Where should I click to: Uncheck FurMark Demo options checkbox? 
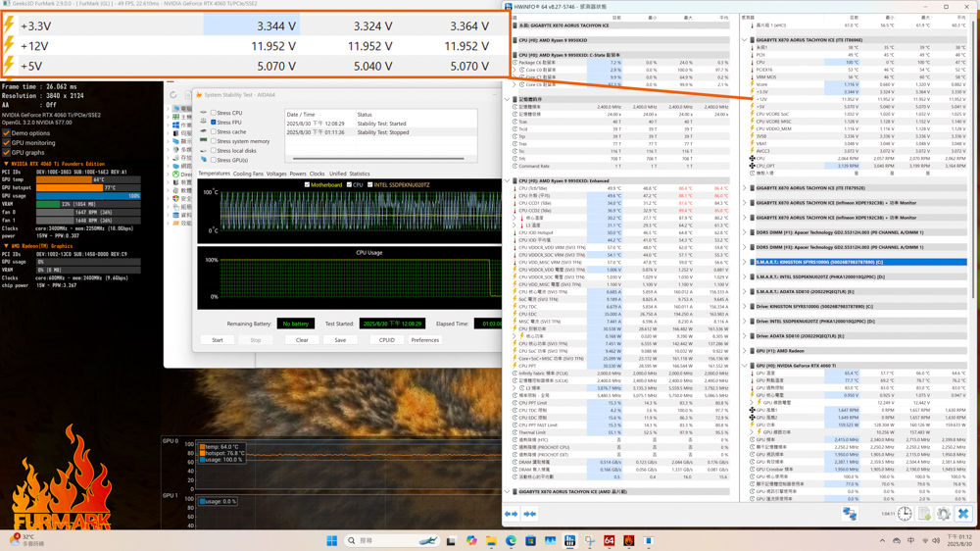pos(6,132)
